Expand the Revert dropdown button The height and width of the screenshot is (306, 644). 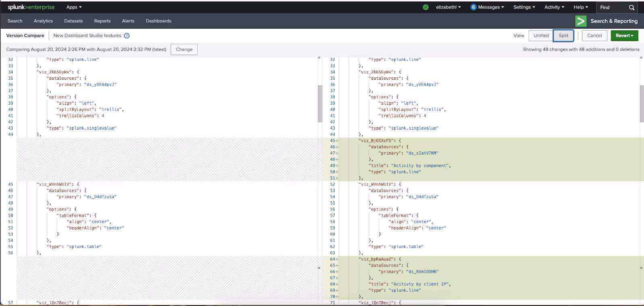point(624,35)
